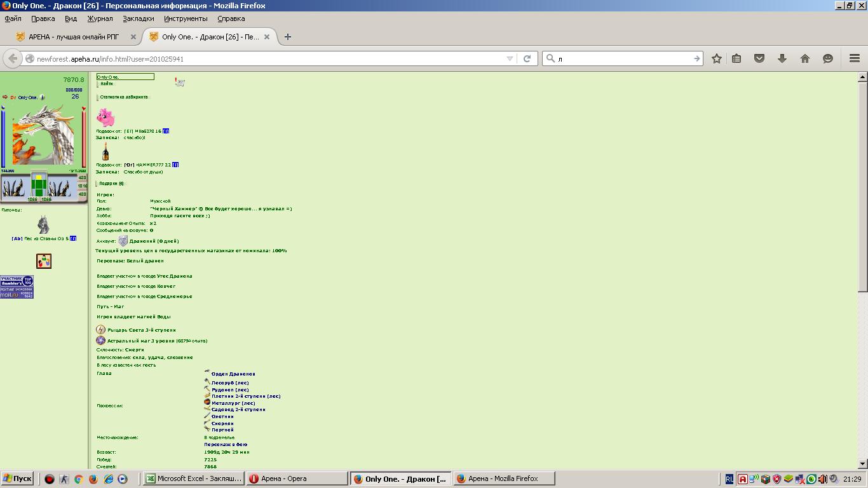
Task: Click the champagne bottle gift image
Action: click(x=105, y=151)
